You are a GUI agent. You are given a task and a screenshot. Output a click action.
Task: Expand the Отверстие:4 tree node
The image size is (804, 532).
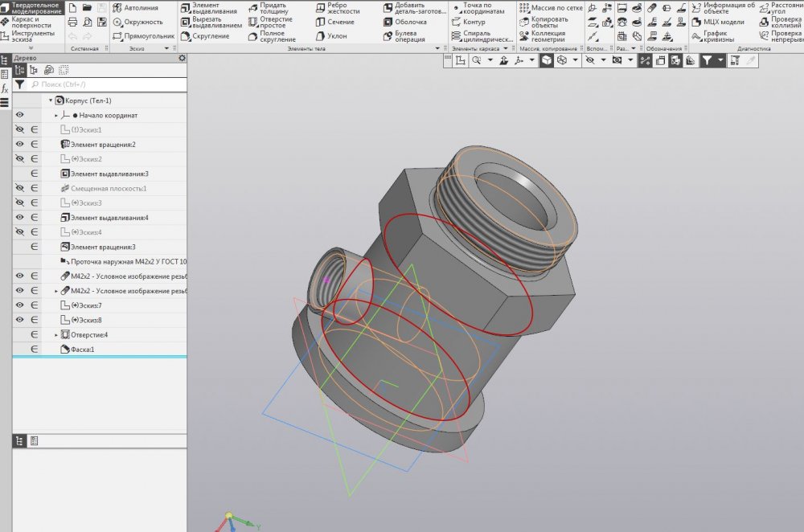(56, 334)
